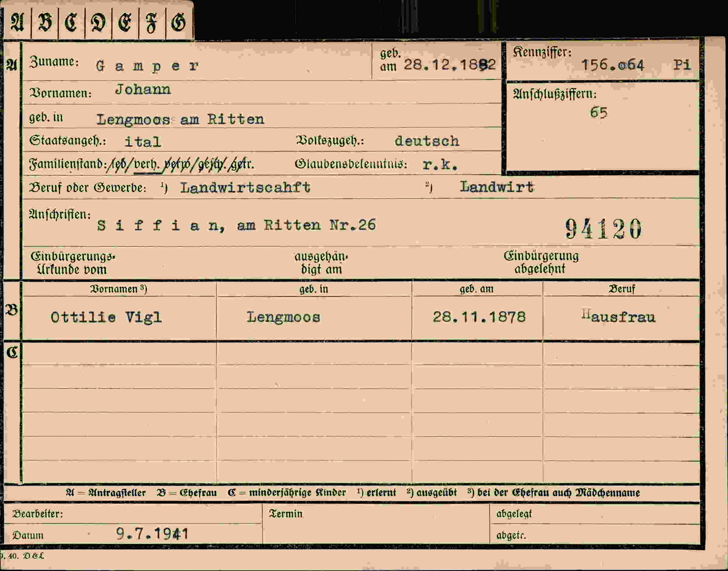Screen dimensions: 728x571
Task: Click the citizenship value 'ital'
Action: coord(143,142)
